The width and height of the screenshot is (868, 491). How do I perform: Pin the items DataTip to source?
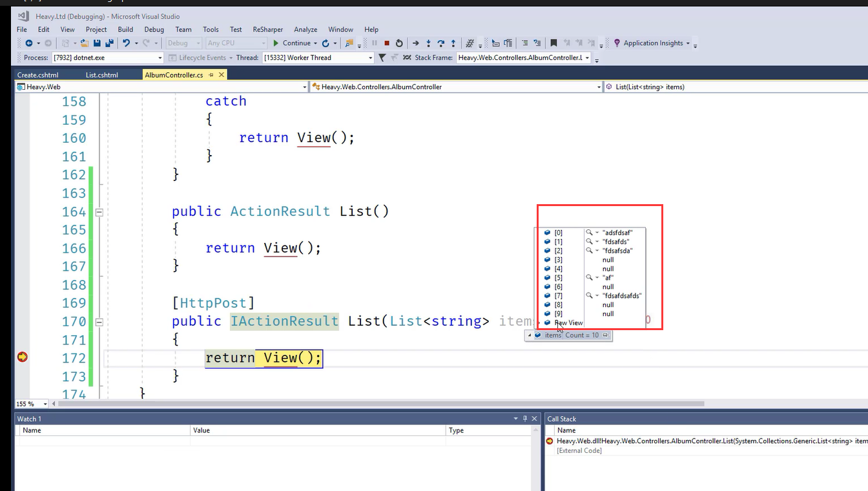coord(606,335)
